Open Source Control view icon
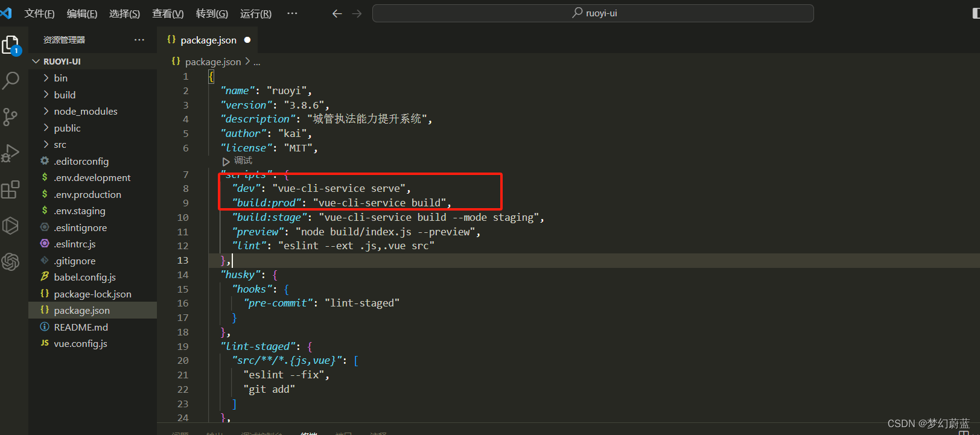Screen dimensions: 980x435 (11, 117)
